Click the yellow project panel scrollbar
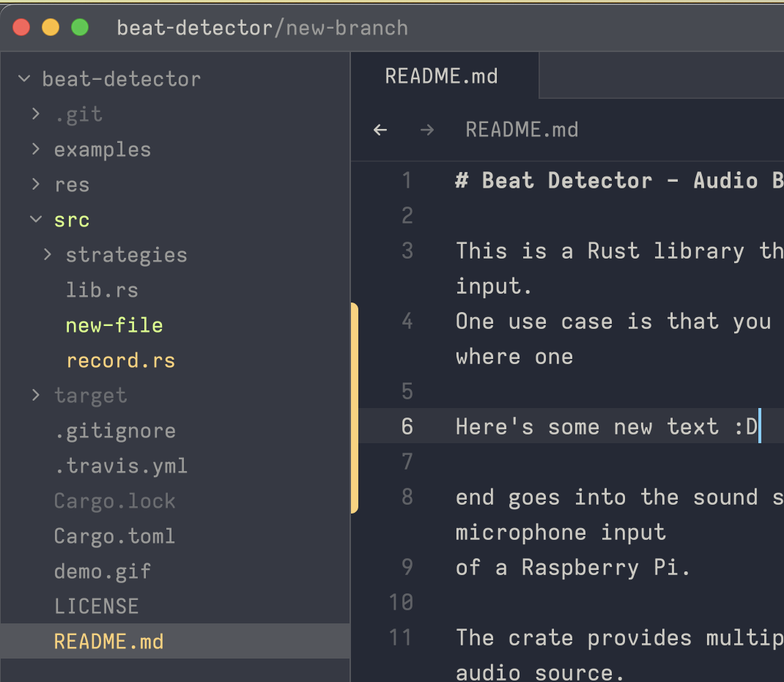Viewport: 784px width, 682px height. pos(355,407)
